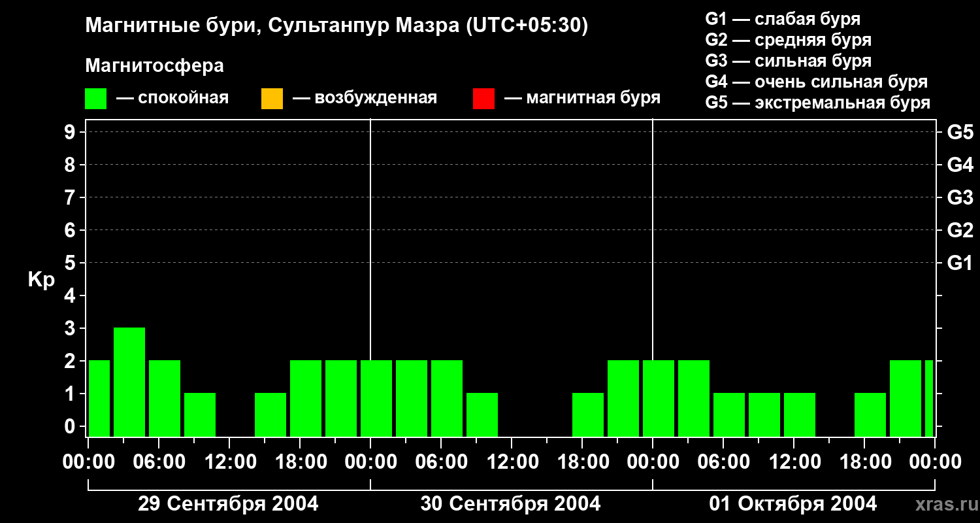This screenshot has height=523, width=980.
Task: Click the chart title 'Магнитные бури, Сультанпур Мазра (UTC+05:30)'
Action: click(x=337, y=26)
